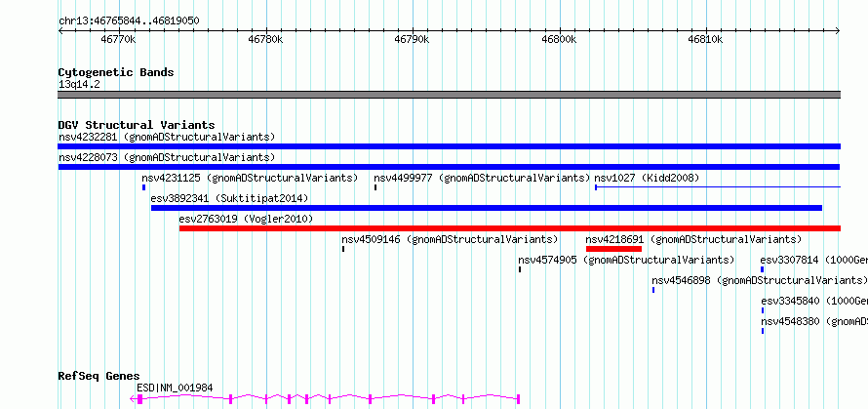Click the 46790k ruler tick label

pos(412,39)
